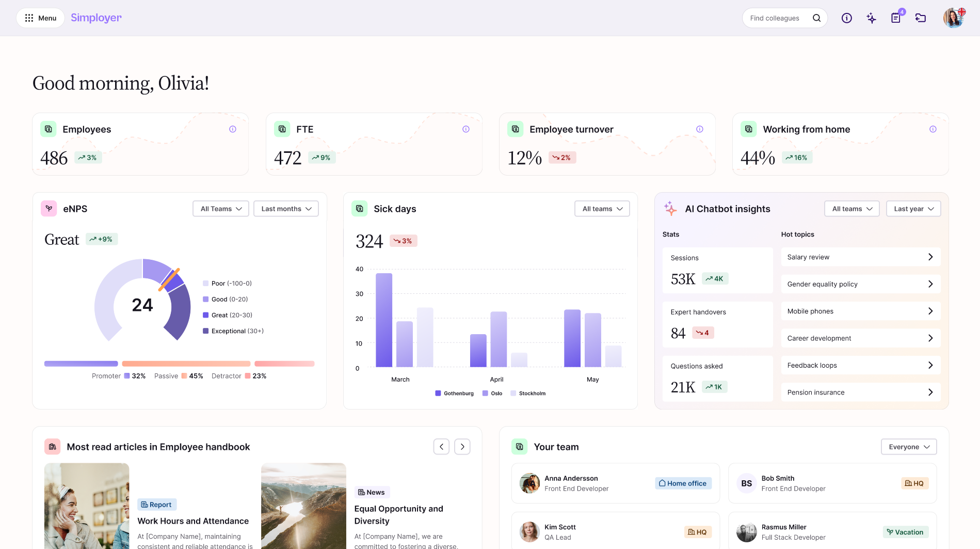Click the shared folder icon in the header
Viewport: 980px width, 549px height.
tap(921, 18)
